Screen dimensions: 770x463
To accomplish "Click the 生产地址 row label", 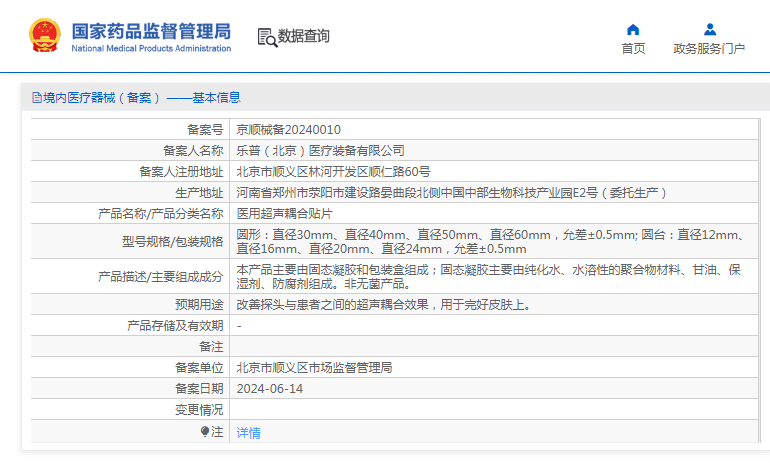I will tap(199, 193).
